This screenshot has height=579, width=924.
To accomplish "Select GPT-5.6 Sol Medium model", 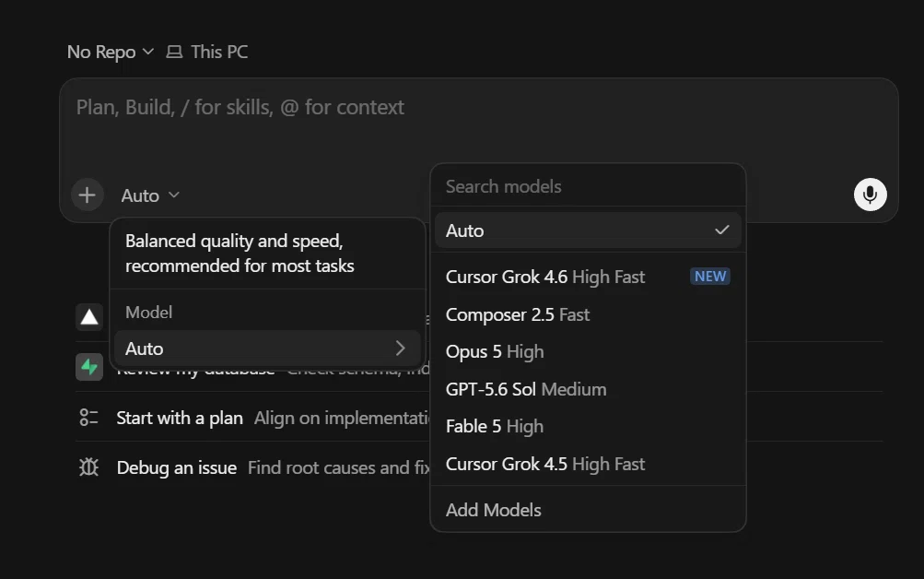I will 588,389.
